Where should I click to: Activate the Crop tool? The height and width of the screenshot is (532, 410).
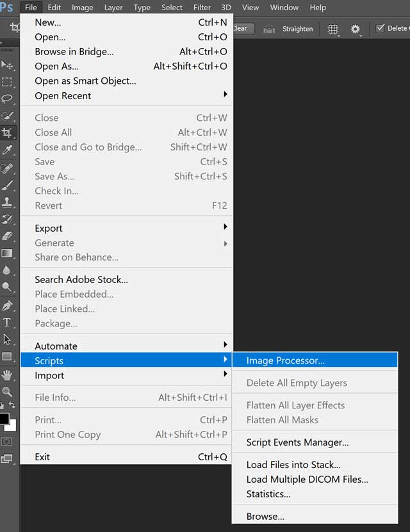click(x=8, y=134)
